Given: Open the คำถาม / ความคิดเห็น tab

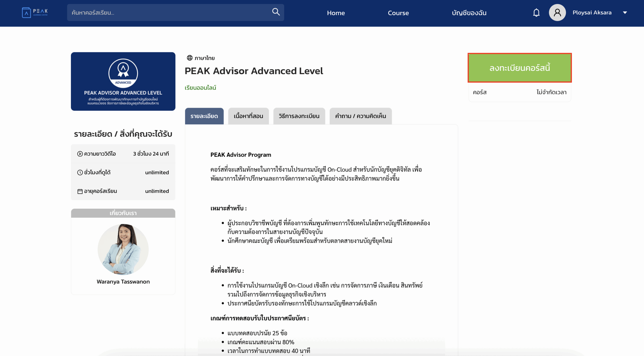Looking at the screenshot, I should [x=360, y=116].
